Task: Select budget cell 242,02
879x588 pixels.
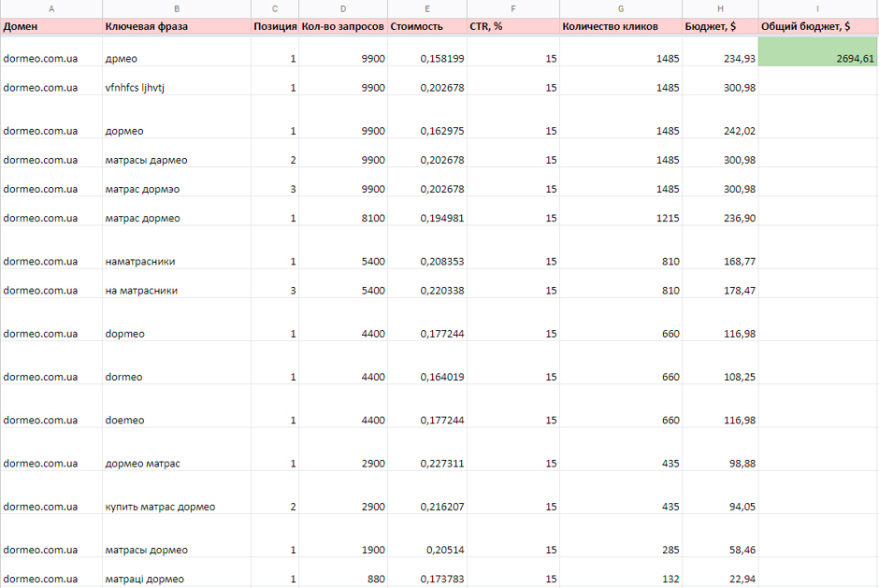Action: (x=720, y=117)
